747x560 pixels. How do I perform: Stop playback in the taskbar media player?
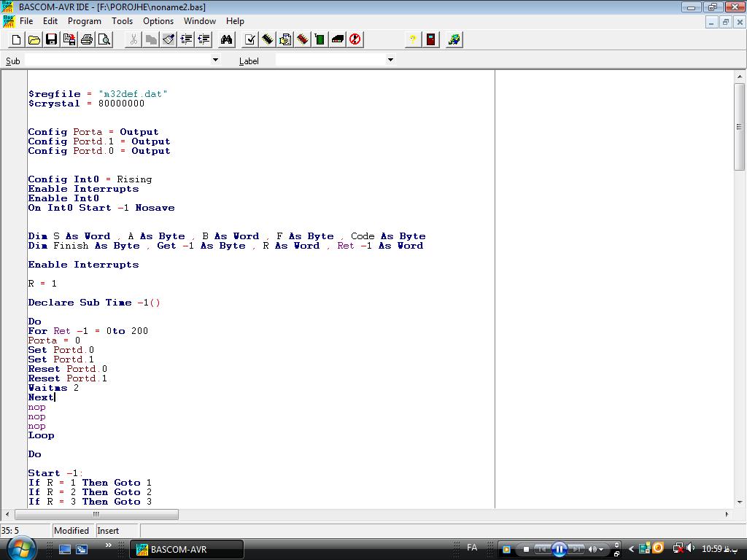point(525,549)
